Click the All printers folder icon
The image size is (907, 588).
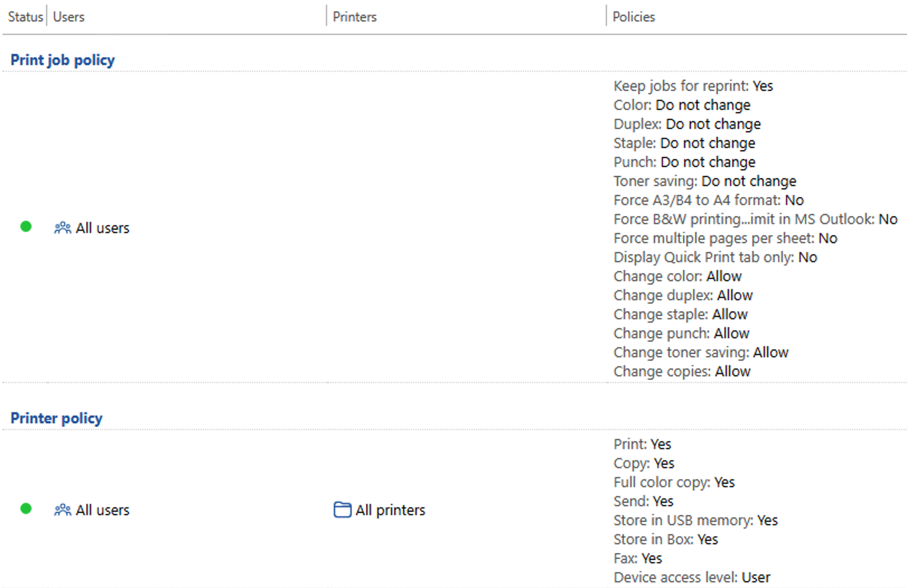click(342, 510)
